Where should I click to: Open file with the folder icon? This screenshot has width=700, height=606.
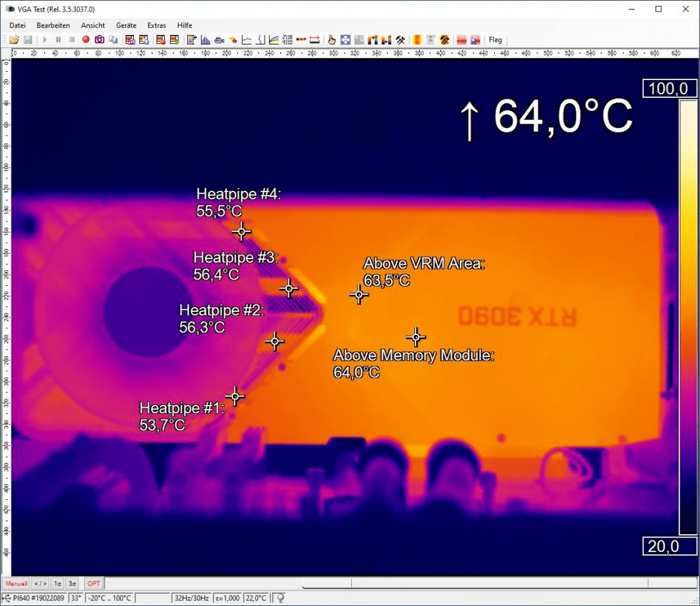[x=14, y=40]
